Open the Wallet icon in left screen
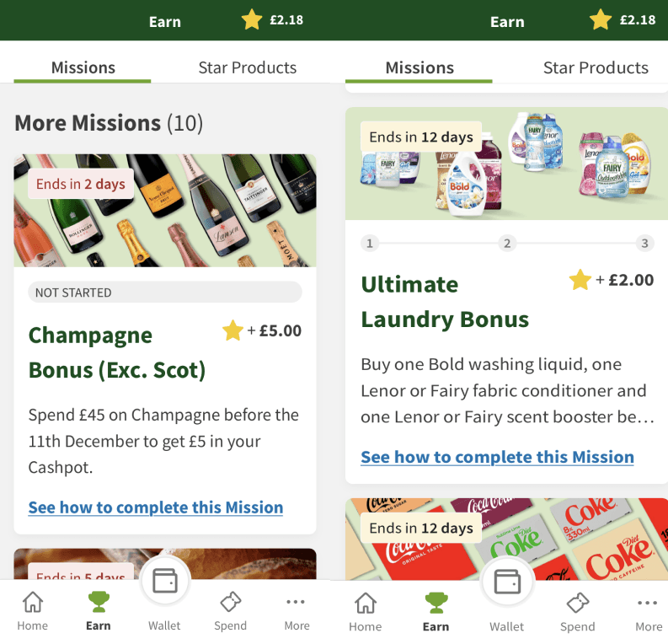 pos(165,581)
